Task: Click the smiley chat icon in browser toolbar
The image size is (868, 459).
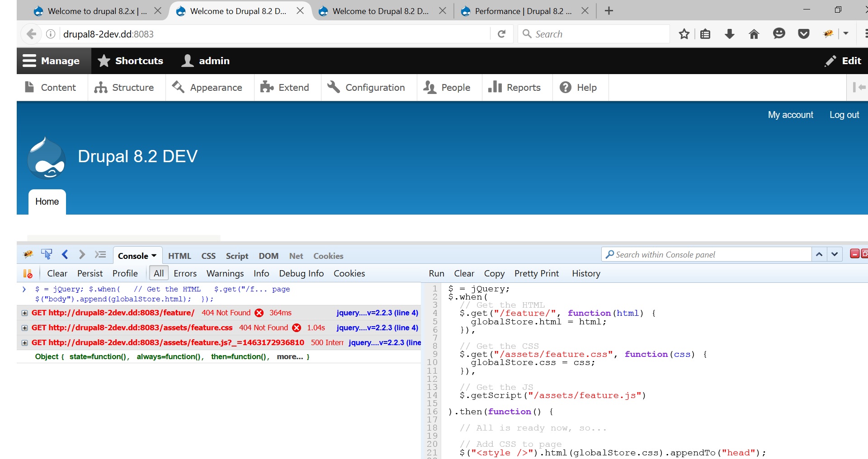Action: (x=779, y=33)
